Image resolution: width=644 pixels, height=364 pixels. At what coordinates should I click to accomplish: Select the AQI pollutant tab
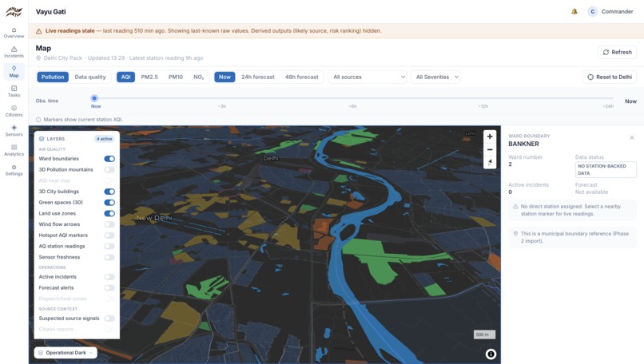(x=125, y=77)
